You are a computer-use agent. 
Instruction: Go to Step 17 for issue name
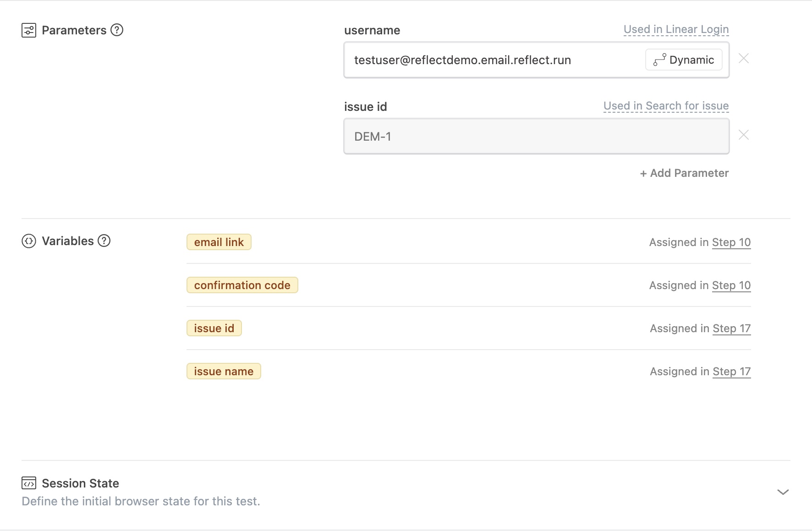pyautogui.click(x=731, y=372)
